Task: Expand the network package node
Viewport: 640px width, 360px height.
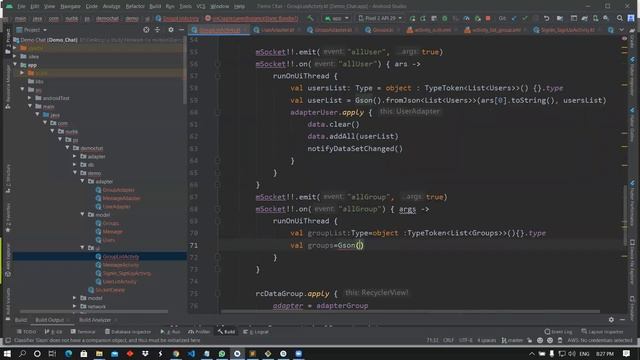Action: pyautogui.click(x=75, y=306)
